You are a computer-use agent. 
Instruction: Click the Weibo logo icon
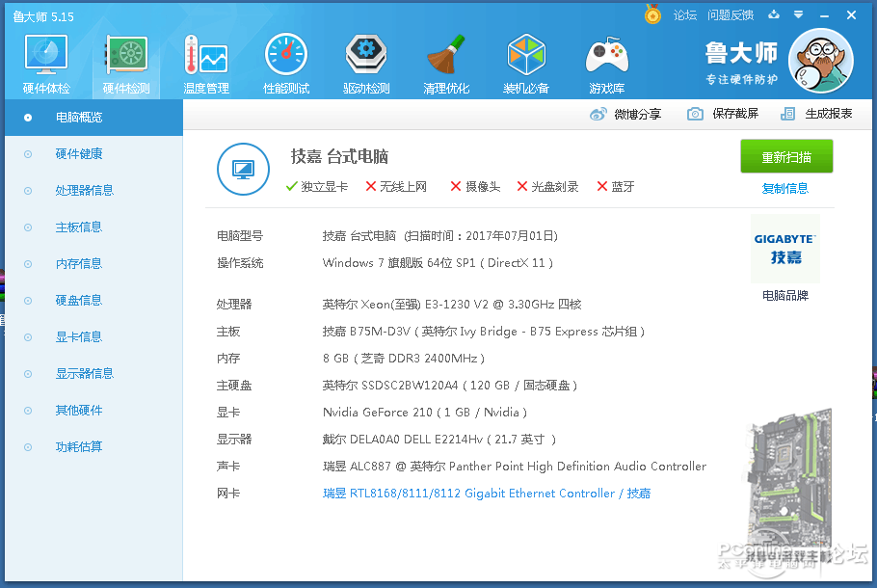coord(598,114)
